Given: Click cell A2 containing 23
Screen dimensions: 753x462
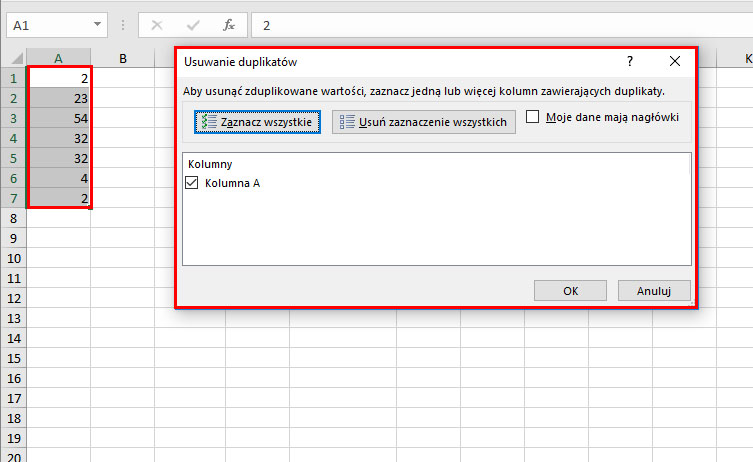Looking at the screenshot, I should (59, 99).
